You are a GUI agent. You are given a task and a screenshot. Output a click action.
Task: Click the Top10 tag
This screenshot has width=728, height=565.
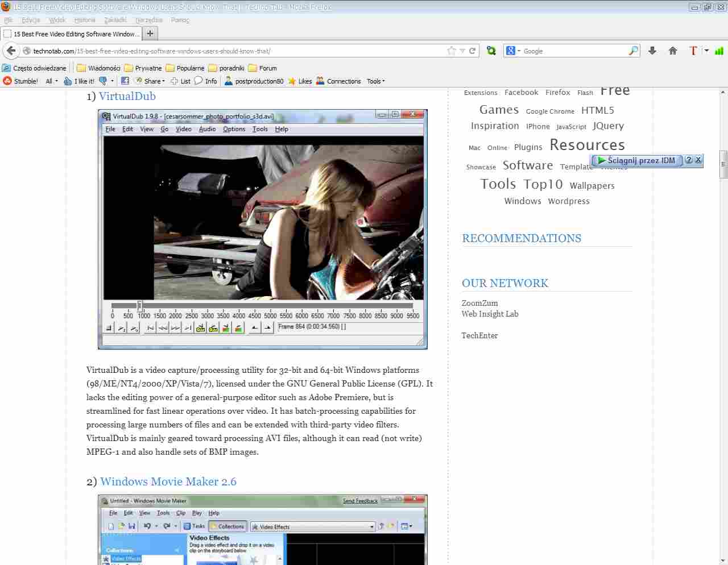click(543, 184)
